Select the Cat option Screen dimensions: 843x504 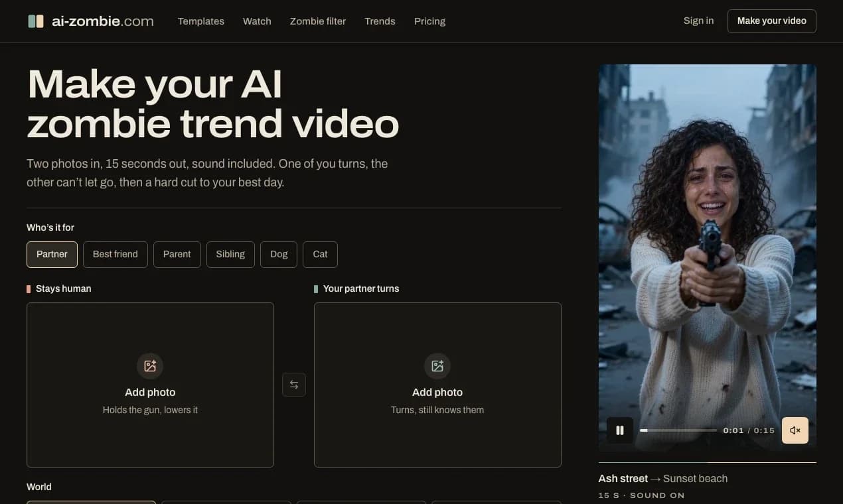coord(320,254)
